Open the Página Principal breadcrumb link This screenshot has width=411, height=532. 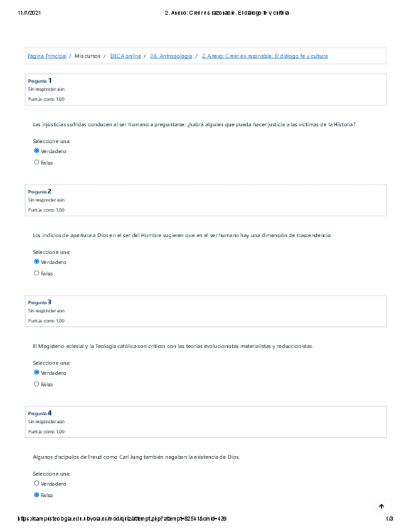pos(46,56)
